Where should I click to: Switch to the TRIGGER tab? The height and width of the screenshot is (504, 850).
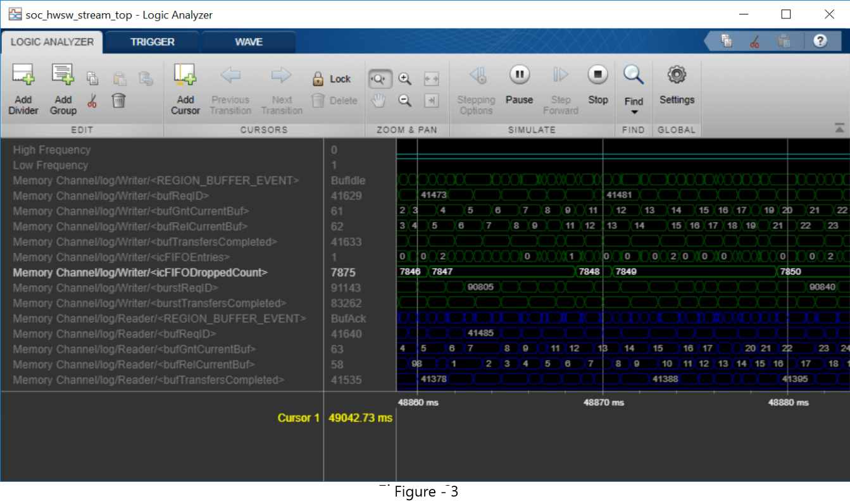tap(152, 42)
